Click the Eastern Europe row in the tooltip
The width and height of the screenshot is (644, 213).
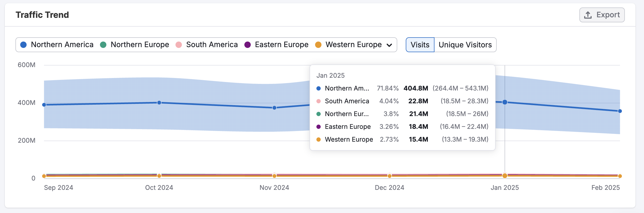click(x=402, y=127)
